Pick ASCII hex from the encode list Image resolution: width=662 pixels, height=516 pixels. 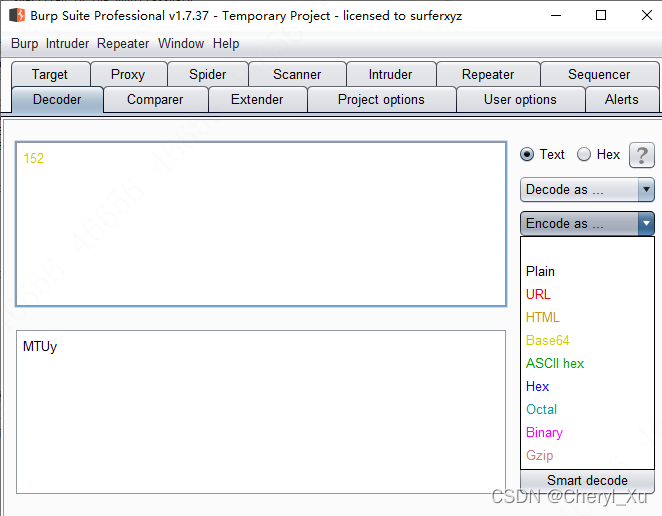(x=555, y=363)
